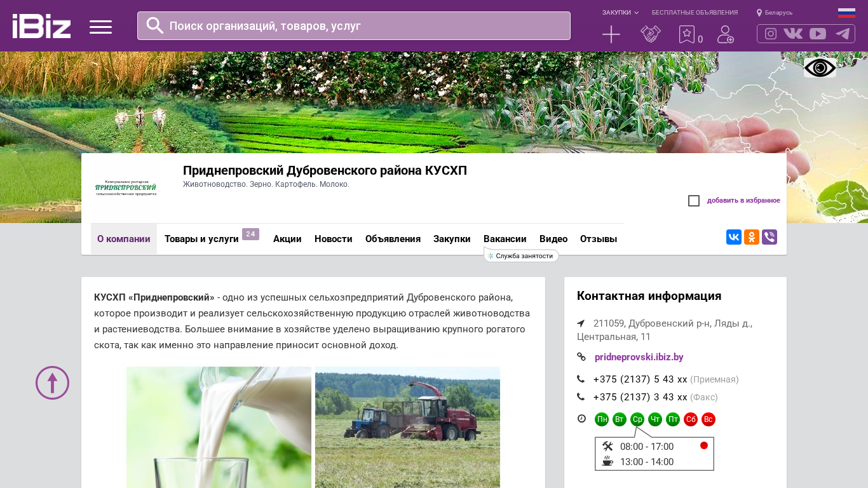Click the phone icon next to Факс number
Screen dimensions: 868x488
[581, 397]
